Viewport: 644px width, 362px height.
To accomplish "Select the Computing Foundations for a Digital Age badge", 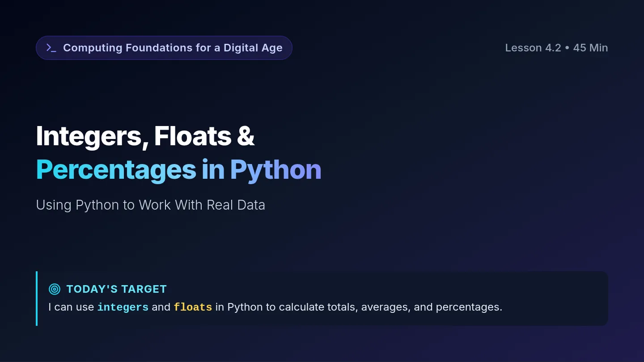I will (164, 48).
